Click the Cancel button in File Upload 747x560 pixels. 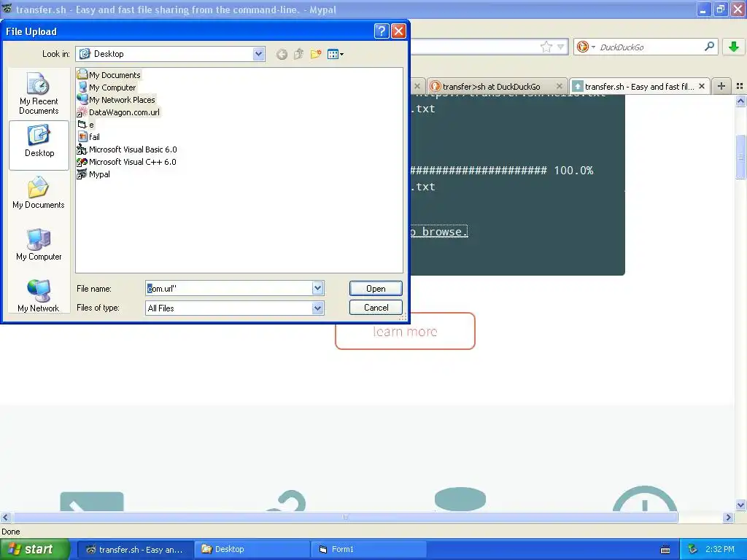click(x=376, y=308)
